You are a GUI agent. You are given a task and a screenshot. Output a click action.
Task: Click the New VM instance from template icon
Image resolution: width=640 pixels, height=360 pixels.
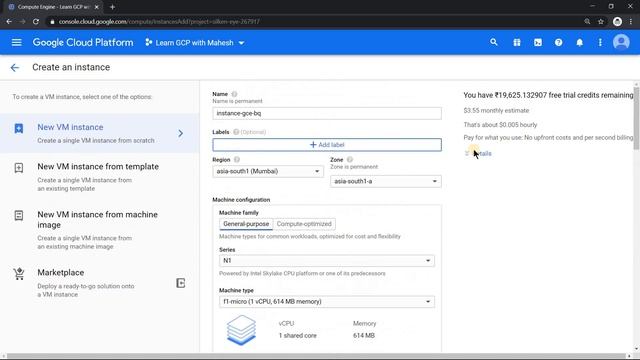click(19, 168)
